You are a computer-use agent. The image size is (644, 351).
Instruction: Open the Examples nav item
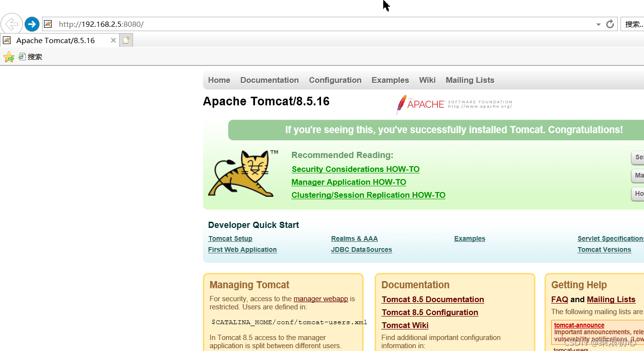click(x=390, y=80)
